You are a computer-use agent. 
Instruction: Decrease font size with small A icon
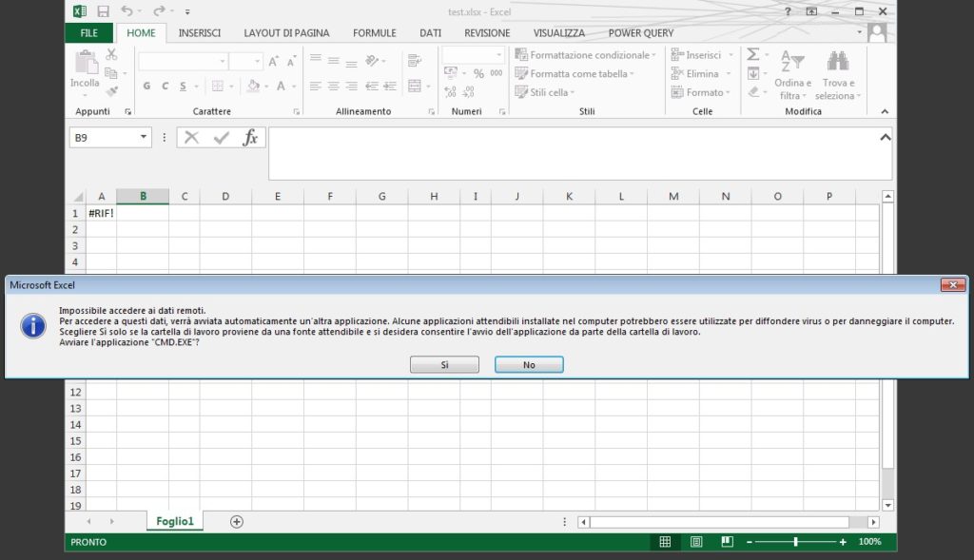tap(291, 61)
